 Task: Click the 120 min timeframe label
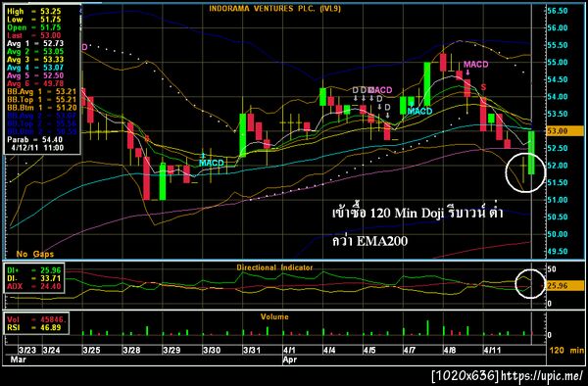[x=566, y=351]
